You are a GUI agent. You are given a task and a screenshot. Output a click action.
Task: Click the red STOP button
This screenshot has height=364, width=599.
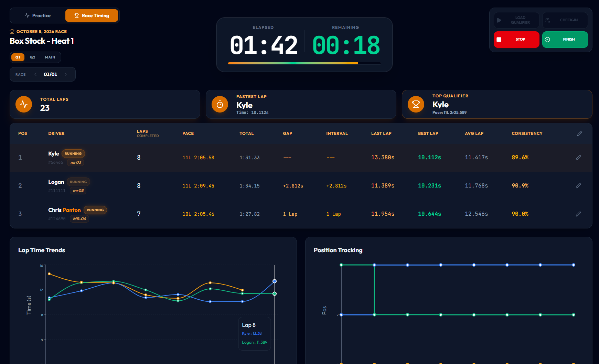516,40
